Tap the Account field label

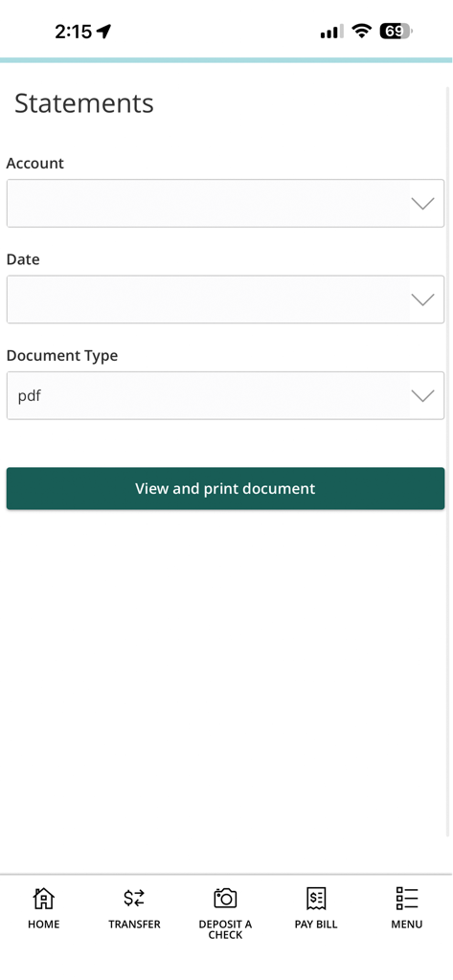pyautogui.click(x=35, y=163)
